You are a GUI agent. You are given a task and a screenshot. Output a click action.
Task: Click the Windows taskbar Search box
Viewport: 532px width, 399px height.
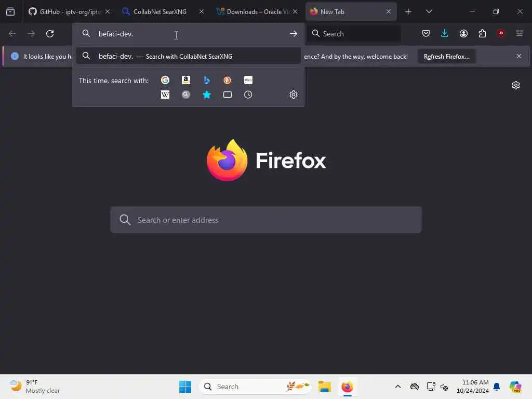tap(255, 387)
